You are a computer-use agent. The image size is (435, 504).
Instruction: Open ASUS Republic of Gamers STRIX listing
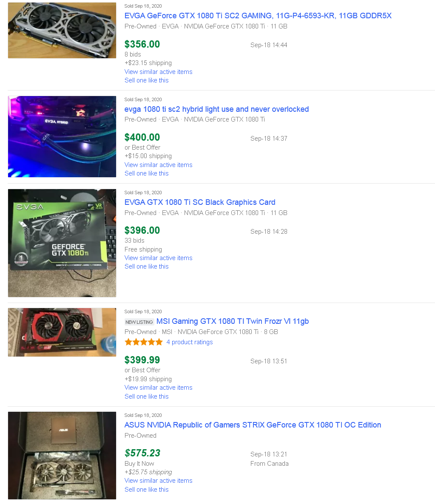tap(253, 425)
